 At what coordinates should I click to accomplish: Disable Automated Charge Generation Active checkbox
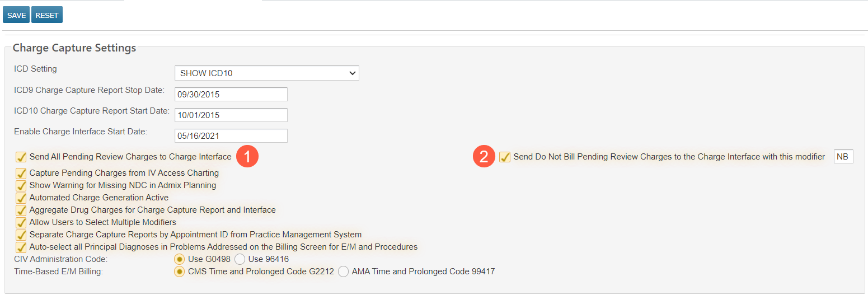tap(21, 198)
